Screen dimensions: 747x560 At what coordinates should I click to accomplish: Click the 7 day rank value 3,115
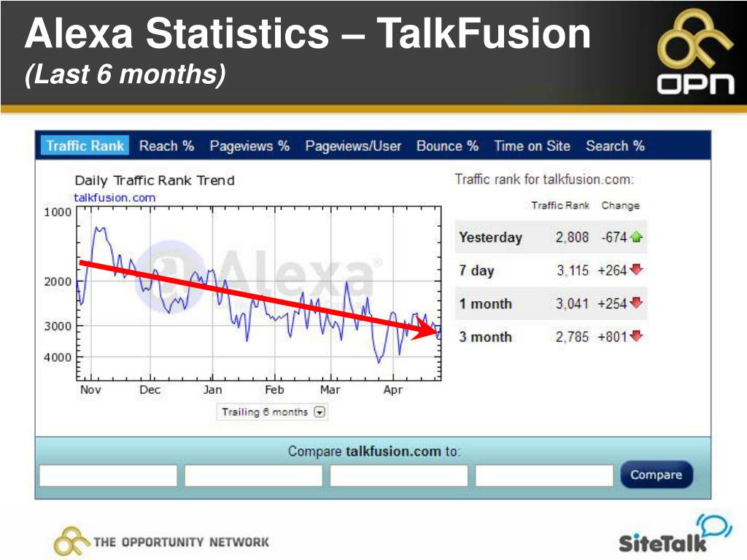point(573,271)
